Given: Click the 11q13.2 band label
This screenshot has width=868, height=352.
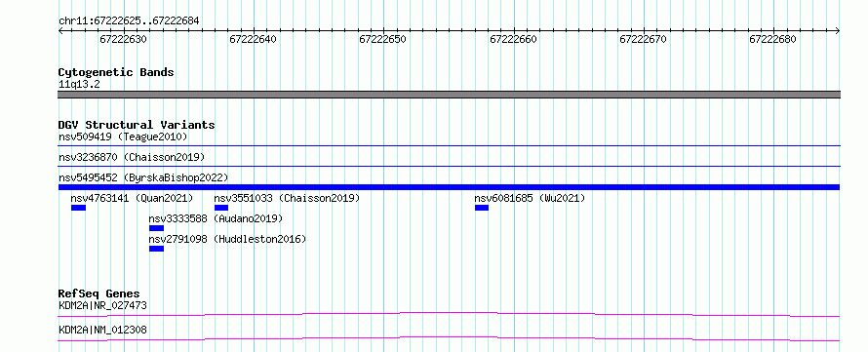Looking at the screenshot, I should click(79, 85).
